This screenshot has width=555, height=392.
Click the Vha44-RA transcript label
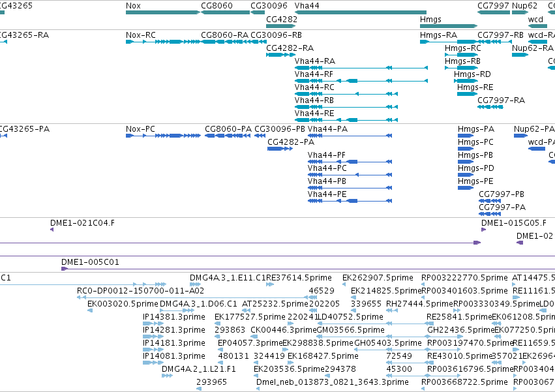click(314, 61)
